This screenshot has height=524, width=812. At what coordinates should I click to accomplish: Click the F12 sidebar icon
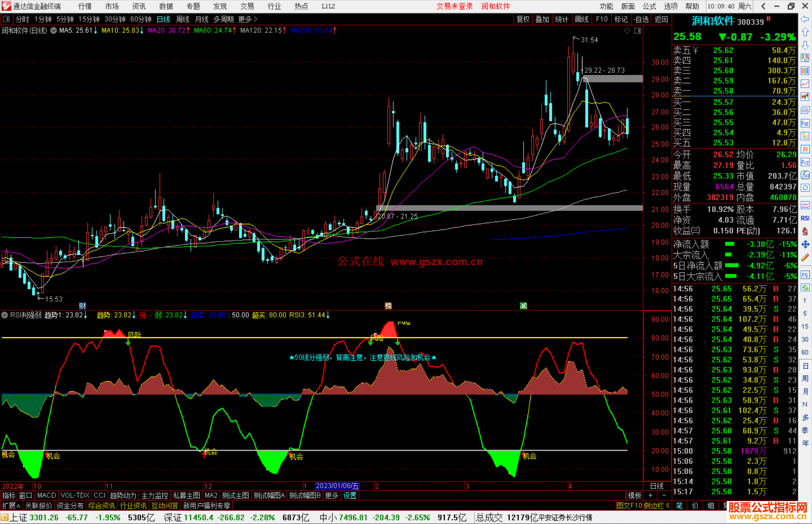tap(805, 162)
